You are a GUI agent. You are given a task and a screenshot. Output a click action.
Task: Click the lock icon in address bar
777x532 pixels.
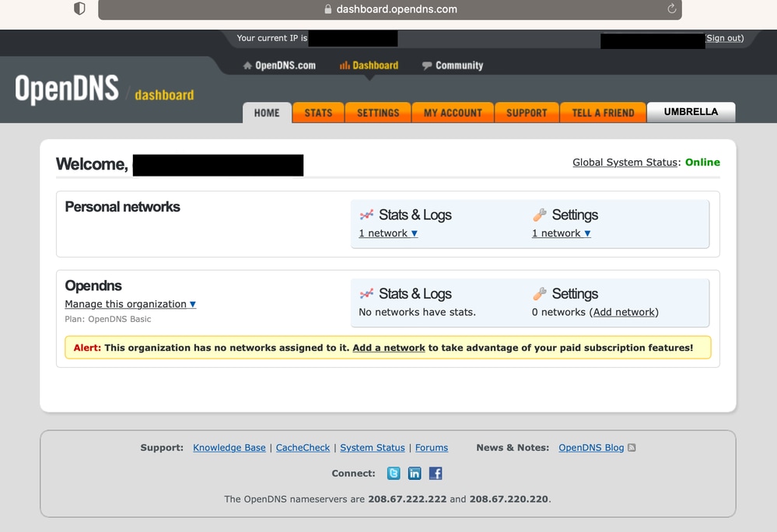click(x=327, y=9)
